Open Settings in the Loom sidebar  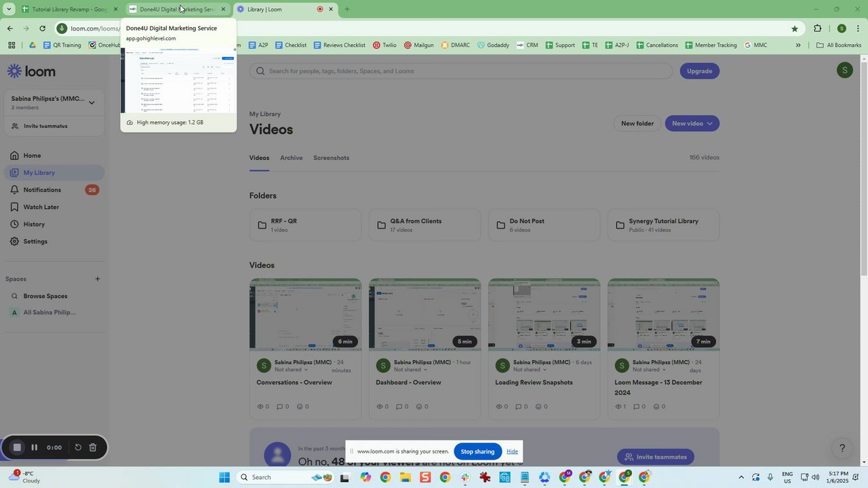point(54,241)
